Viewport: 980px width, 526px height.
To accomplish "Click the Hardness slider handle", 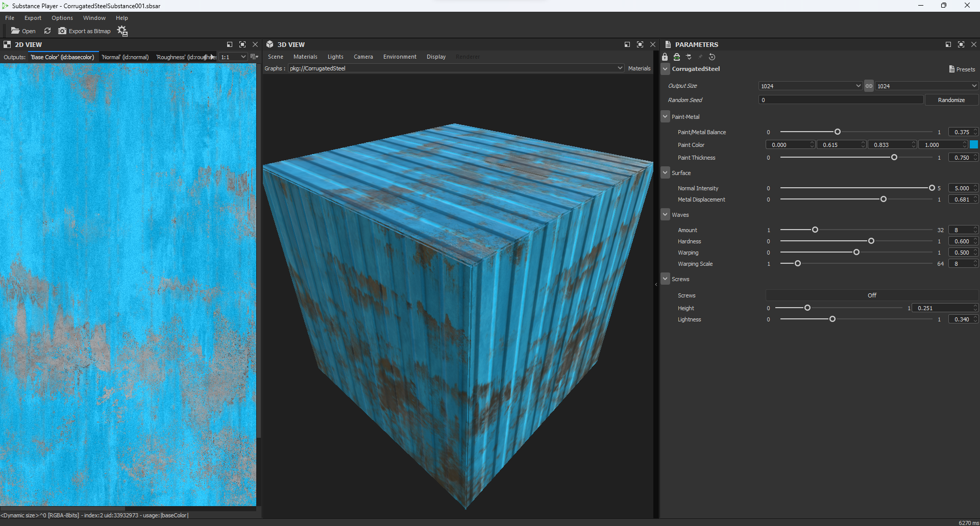I will point(871,241).
